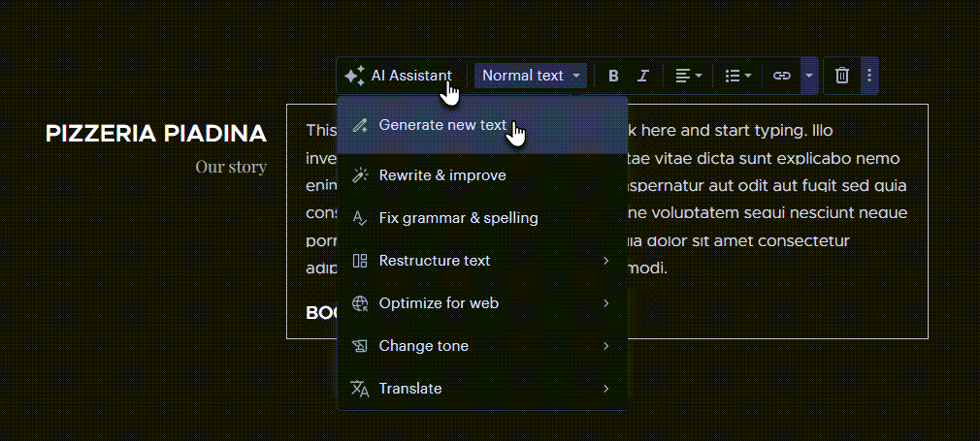Toggle italic formatting
The image size is (980, 441).
click(642, 76)
